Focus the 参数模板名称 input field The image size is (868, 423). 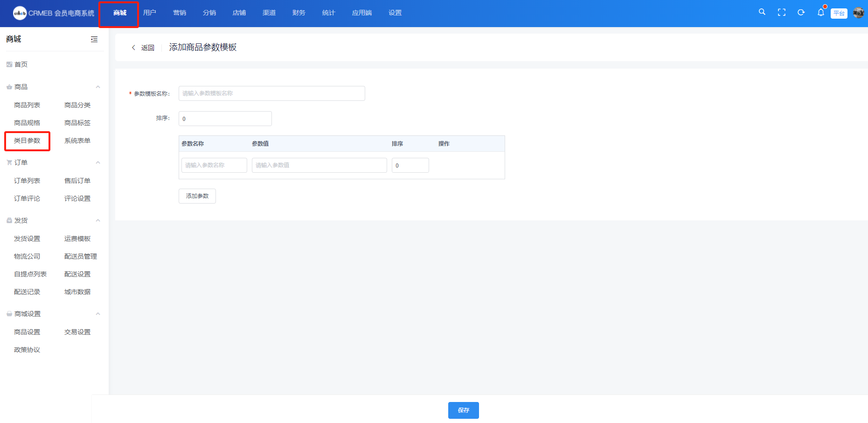[x=271, y=93]
